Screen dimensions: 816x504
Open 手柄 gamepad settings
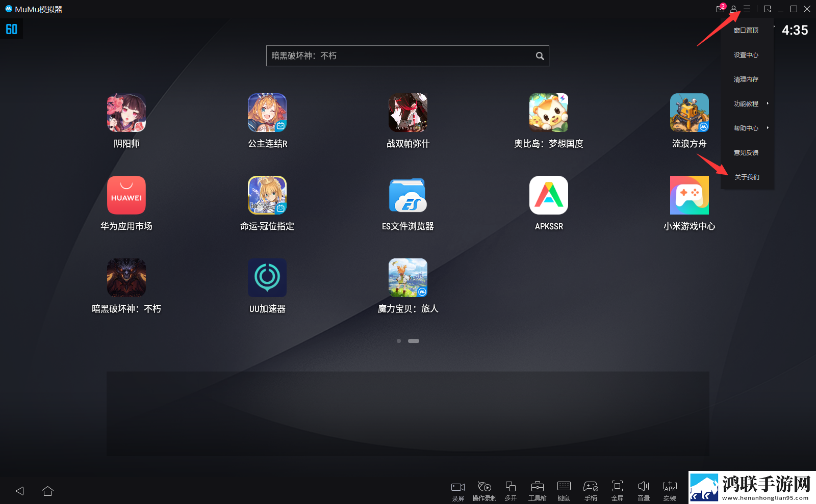(591, 491)
